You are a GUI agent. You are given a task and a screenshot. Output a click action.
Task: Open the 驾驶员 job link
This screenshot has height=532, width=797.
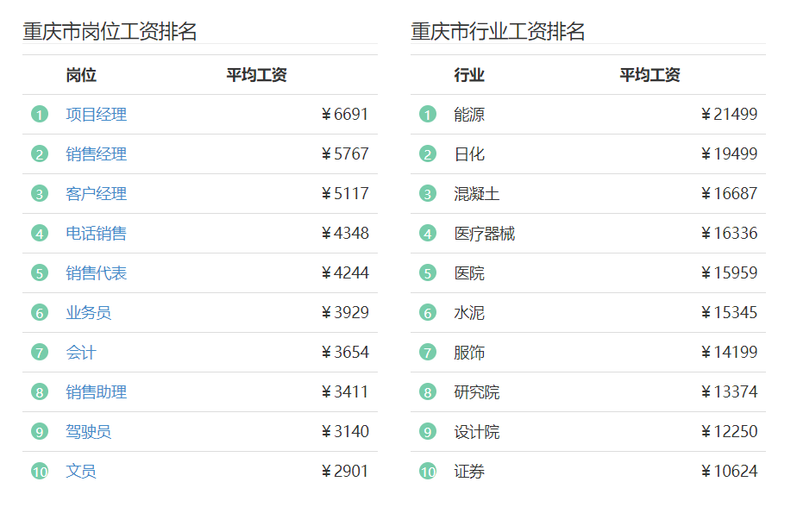[89, 431]
